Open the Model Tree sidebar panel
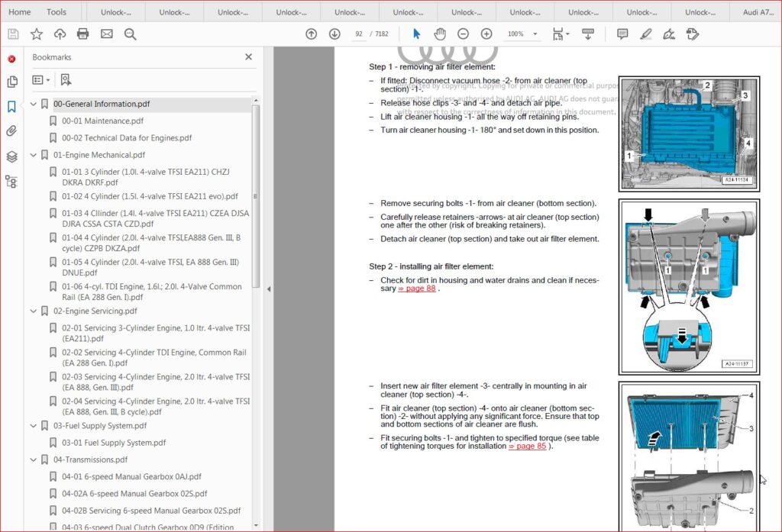Screen dimensions: 782x532 11,182
